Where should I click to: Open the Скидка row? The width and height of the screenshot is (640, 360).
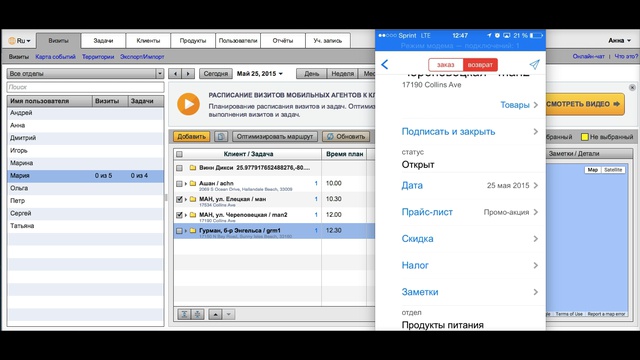coord(470,239)
